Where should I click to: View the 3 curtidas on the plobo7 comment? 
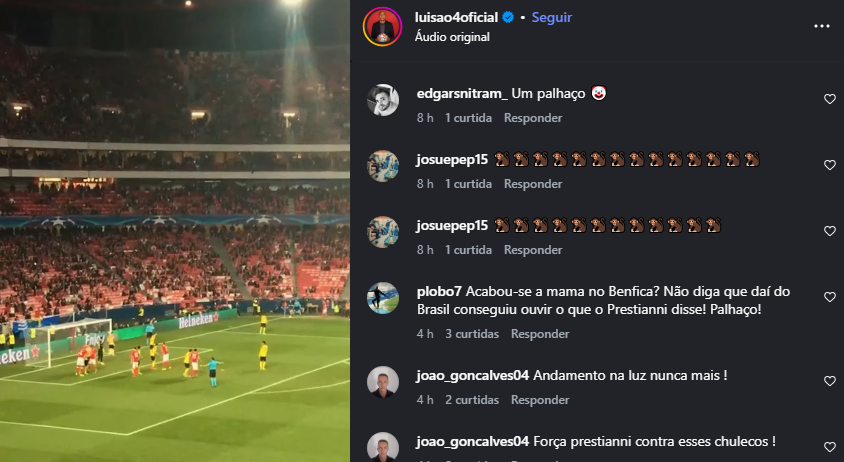coord(472,334)
